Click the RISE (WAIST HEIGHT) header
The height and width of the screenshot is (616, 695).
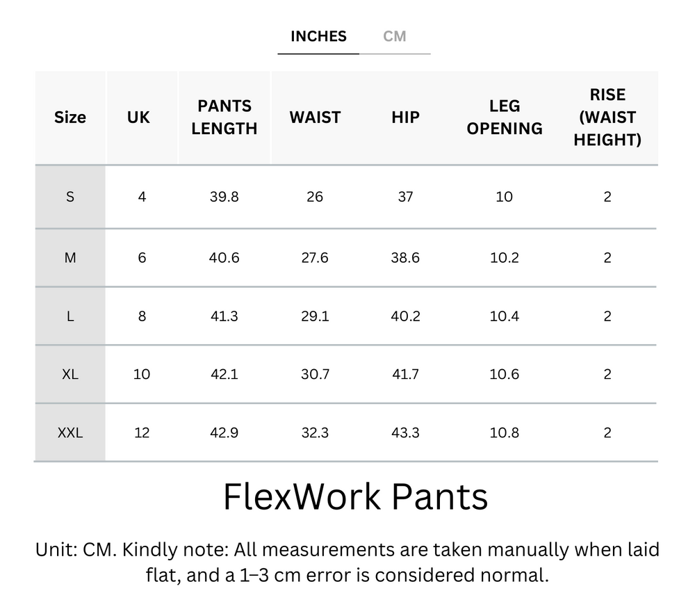point(608,117)
